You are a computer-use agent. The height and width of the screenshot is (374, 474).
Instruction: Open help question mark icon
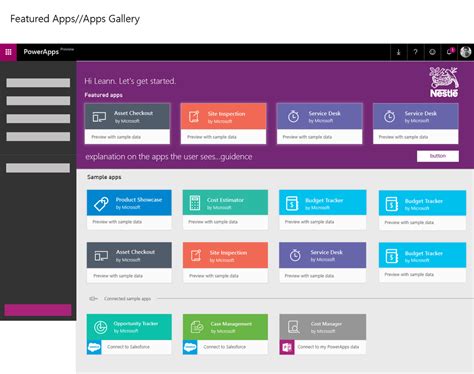click(x=415, y=52)
